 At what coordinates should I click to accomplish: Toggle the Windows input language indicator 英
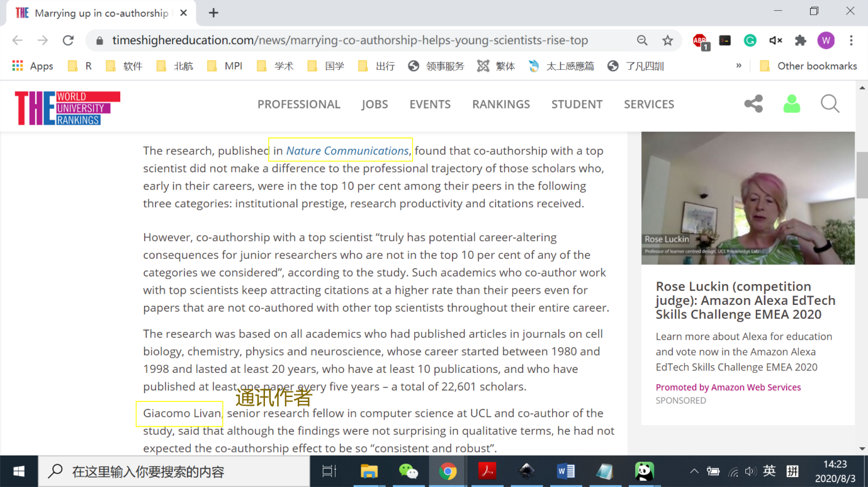click(769, 471)
